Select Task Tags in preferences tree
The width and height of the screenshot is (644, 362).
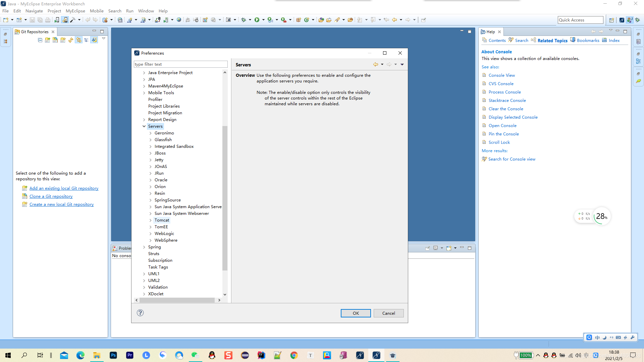(158, 267)
